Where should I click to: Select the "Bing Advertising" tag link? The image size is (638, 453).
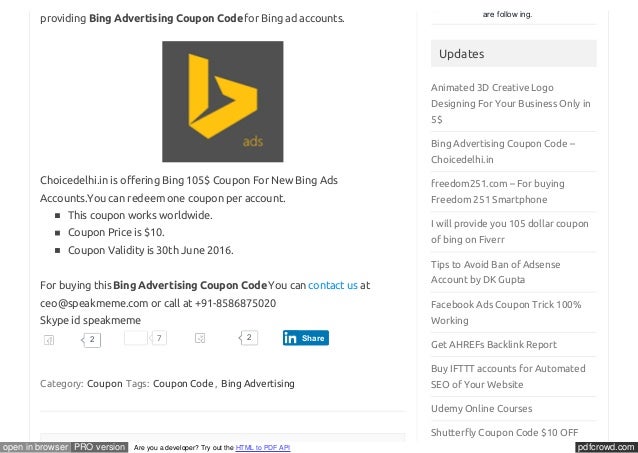pyautogui.click(x=258, y=383)
